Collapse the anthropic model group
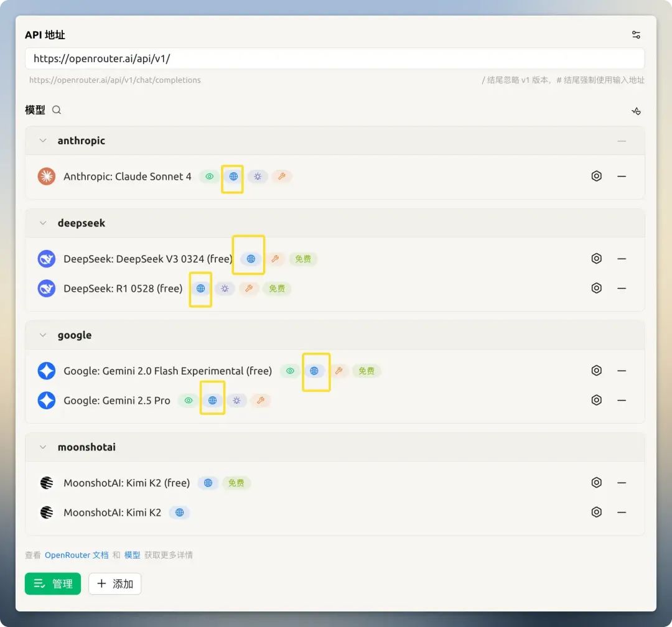 click(x=43, y=141)
